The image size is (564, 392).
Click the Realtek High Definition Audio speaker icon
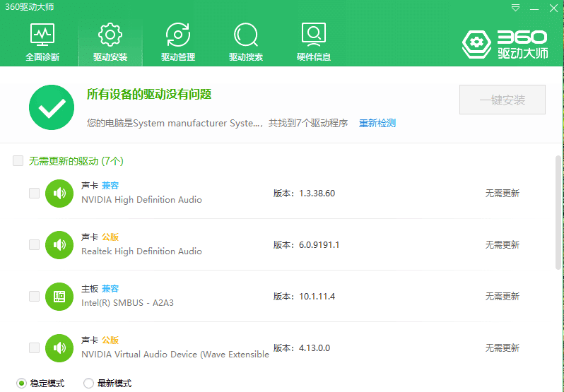click(x=59, y=245)
